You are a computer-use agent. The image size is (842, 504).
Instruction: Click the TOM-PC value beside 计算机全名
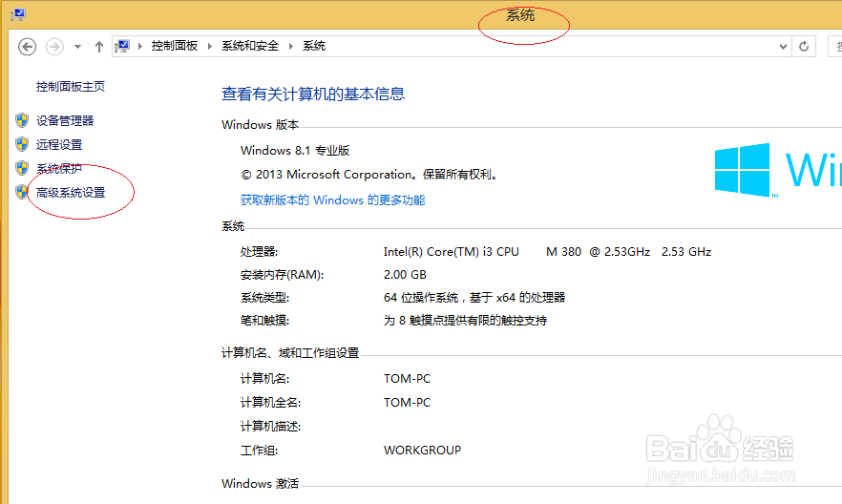[407, 403]
